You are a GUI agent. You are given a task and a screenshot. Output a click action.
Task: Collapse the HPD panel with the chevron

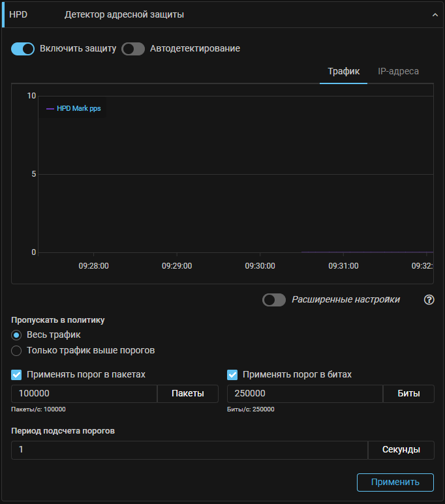click(435, 14)
